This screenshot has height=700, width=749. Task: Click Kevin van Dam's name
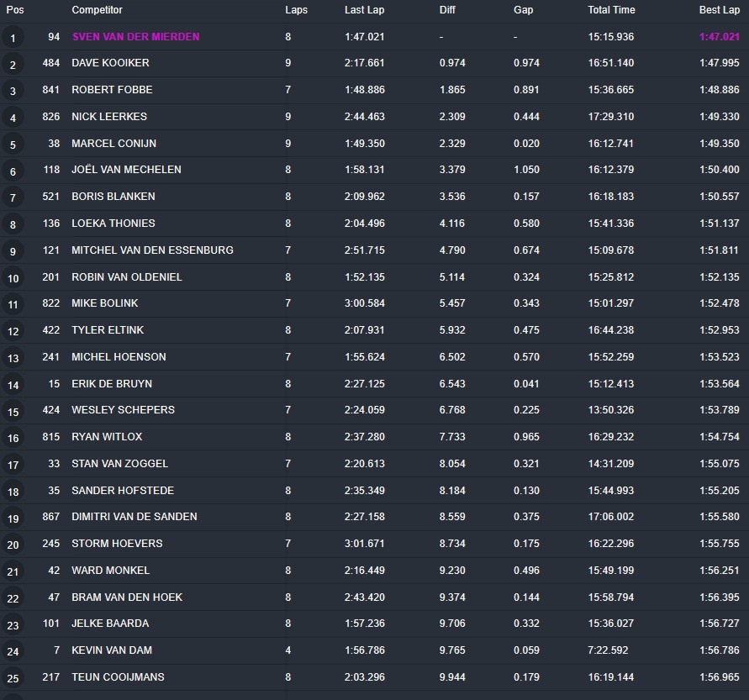click(x=112, y=650)
